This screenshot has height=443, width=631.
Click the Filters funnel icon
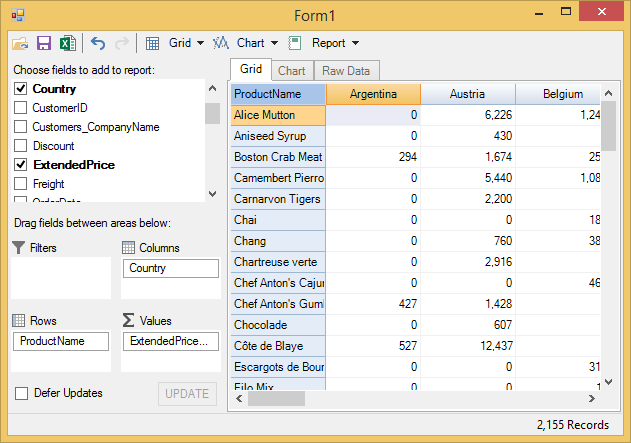[19, 247]
